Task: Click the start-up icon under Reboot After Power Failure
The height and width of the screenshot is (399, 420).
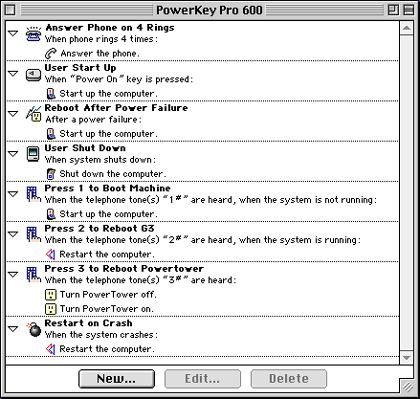Action: tap(51, 134)
